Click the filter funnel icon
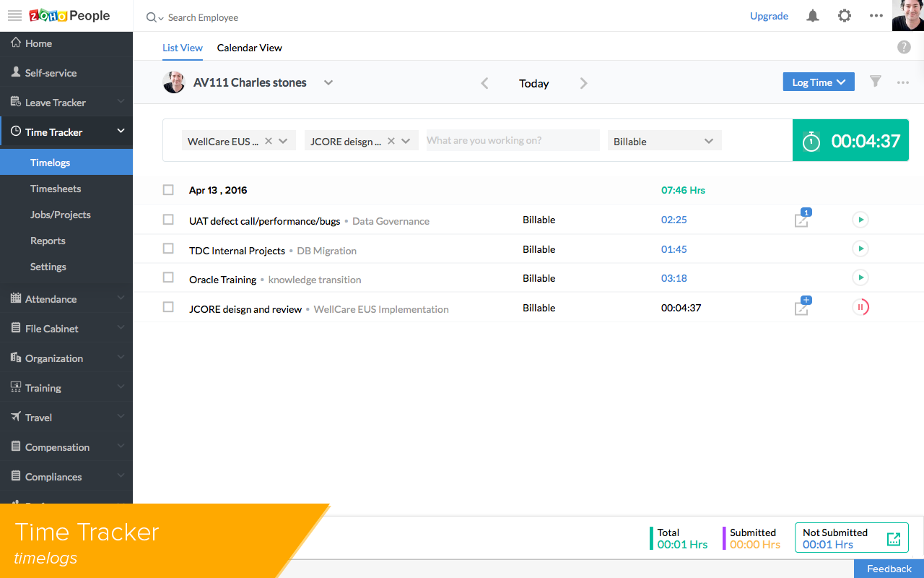The image size is (924, 578). [876, 82]
